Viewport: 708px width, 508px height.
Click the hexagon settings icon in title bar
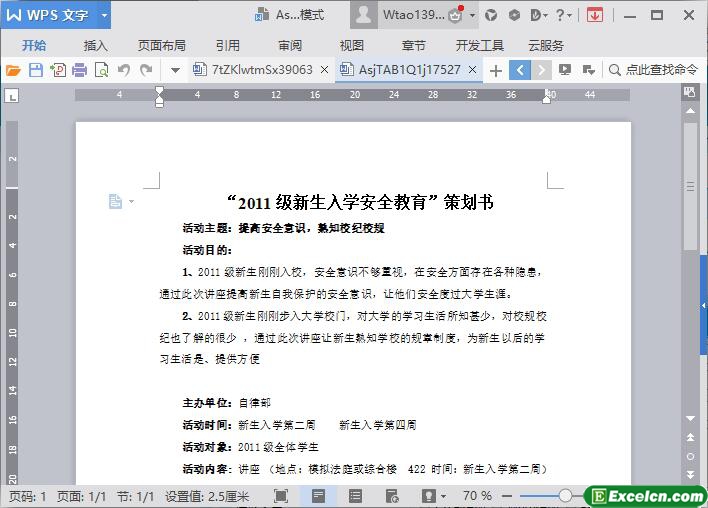coord(514,15)
